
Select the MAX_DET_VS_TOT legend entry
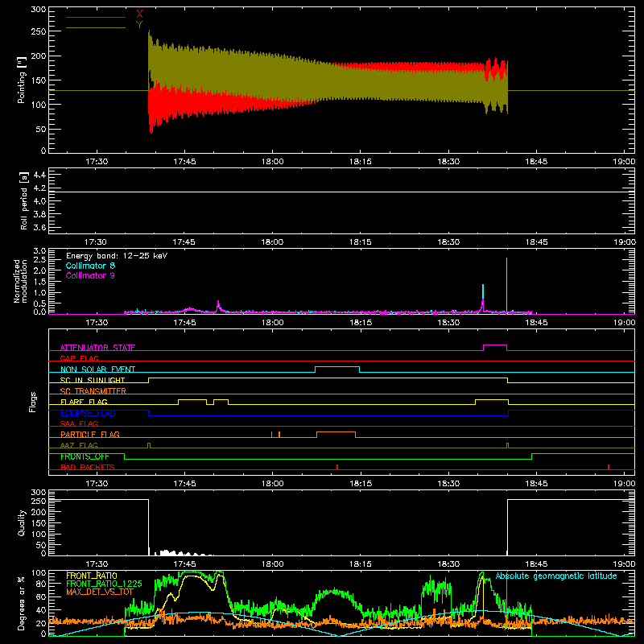click(x=100, y=592)
